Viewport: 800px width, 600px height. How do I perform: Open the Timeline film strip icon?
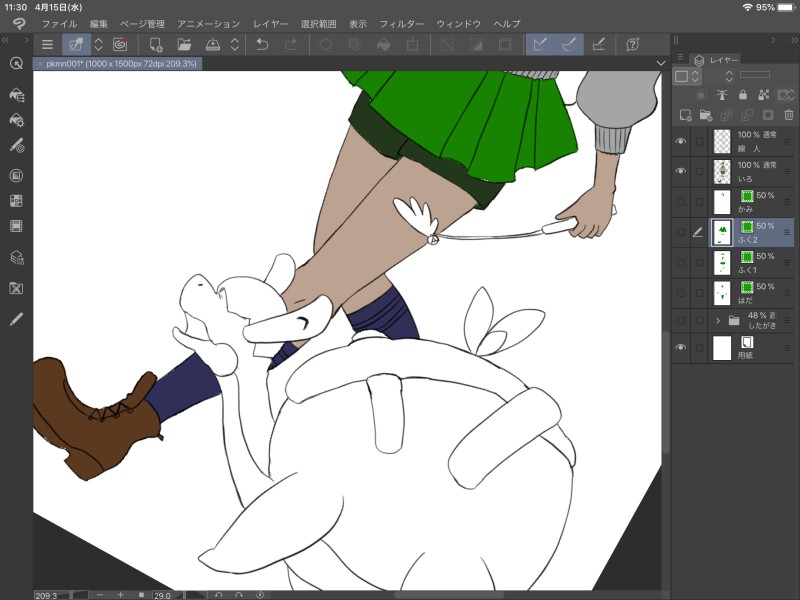(x=16, y=226)
